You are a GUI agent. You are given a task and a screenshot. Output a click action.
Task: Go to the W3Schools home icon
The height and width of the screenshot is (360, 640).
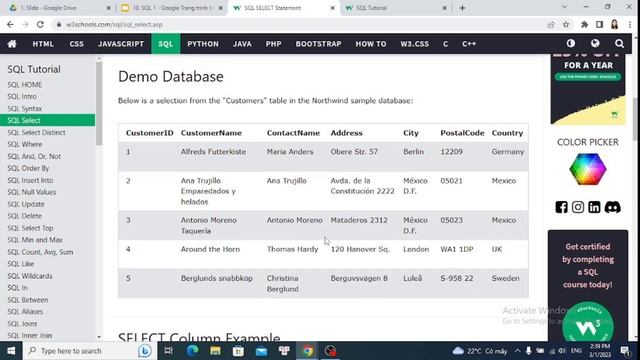coord(12,44)
